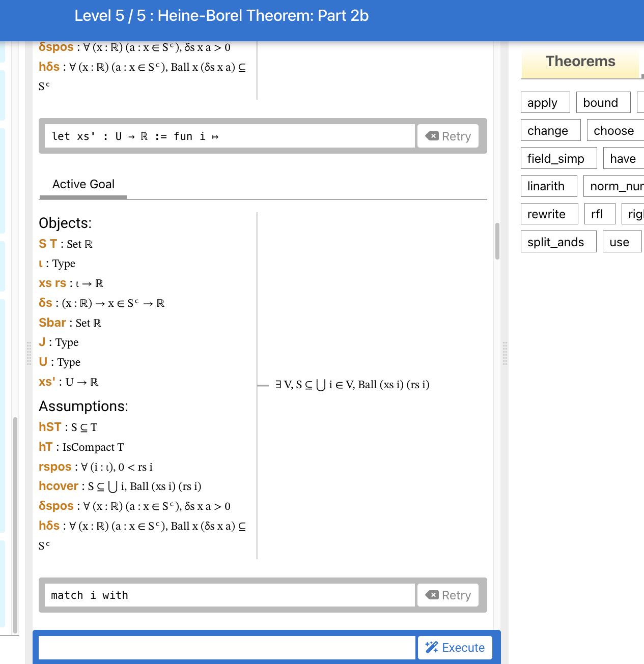Screen dimensions: 644x664
Task: Choose the 'change' tactic
Action: 550,130
